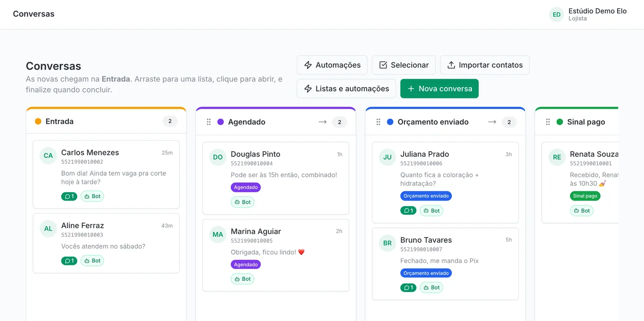Viewport: 644px width, 321px height.
Task: Click Bot badge on Bruno Tavares card
Action: tap(431, 288)
